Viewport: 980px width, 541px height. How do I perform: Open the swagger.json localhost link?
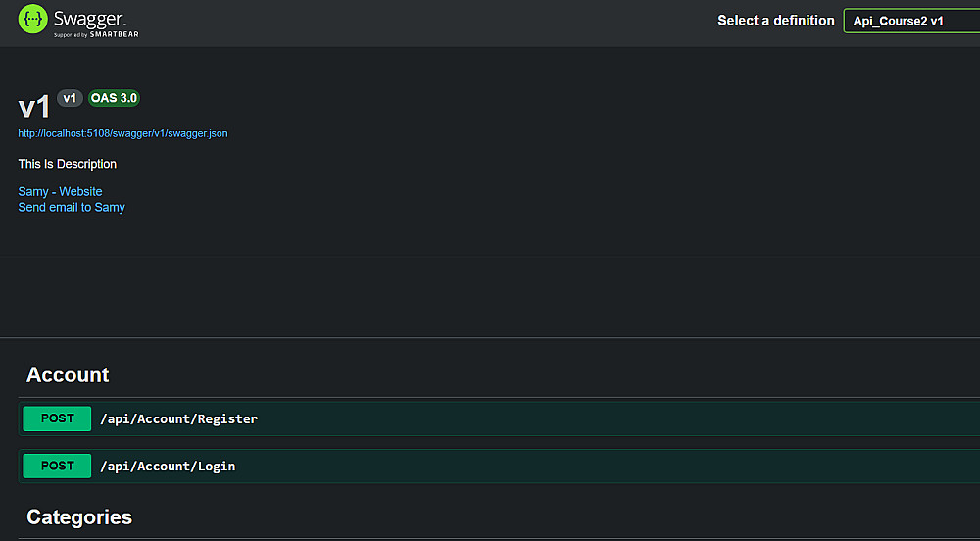click(122, 133)
